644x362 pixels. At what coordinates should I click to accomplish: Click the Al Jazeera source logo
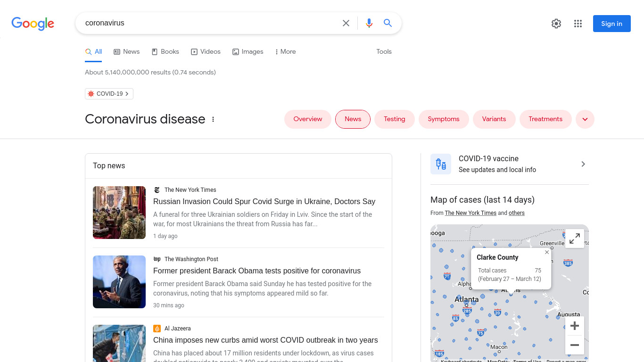pyautogui.click(x=157, y=329)
